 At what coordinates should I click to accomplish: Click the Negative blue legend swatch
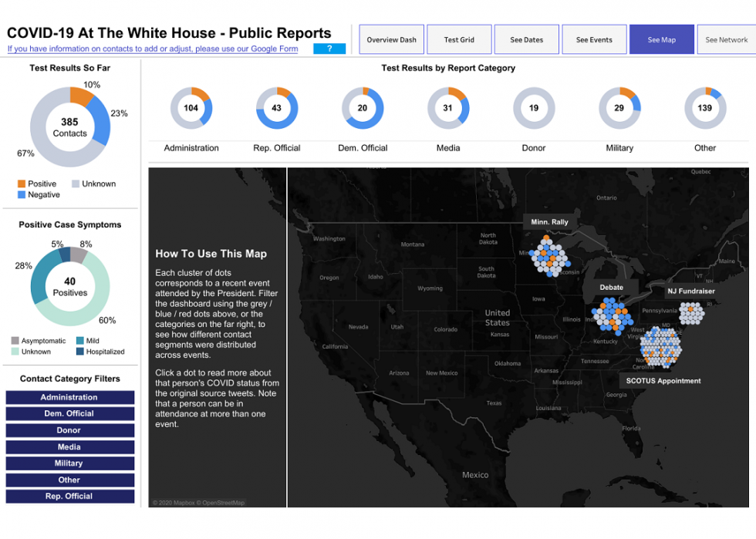(x=22, y=195)
